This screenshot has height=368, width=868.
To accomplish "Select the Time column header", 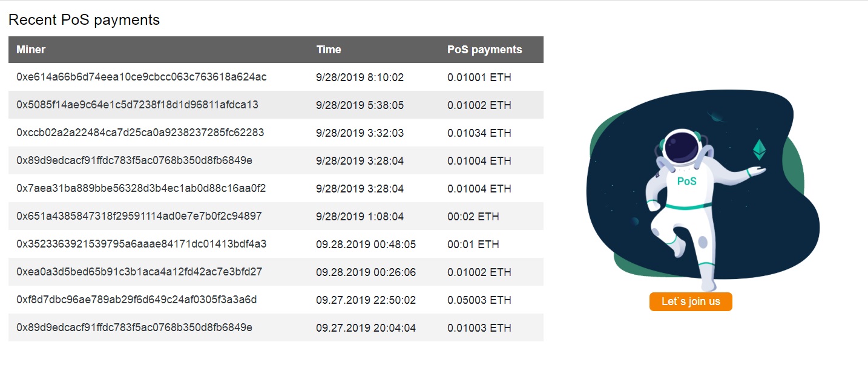I will [329, 50].
